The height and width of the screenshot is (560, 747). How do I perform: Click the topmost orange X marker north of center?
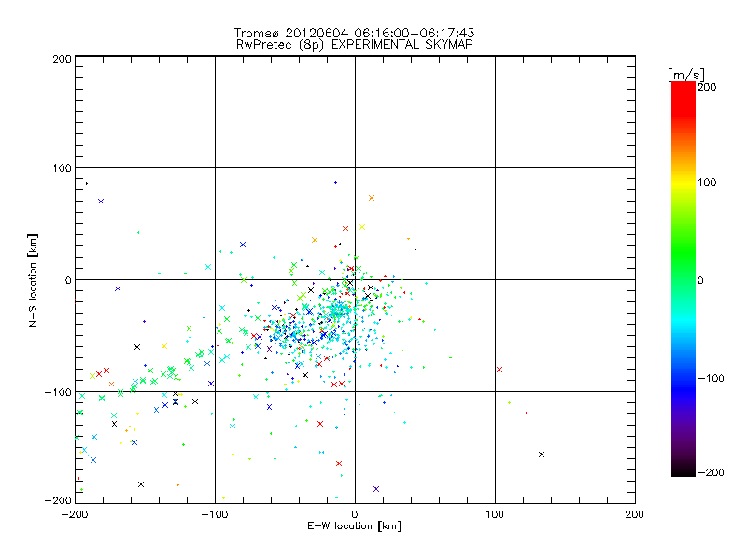[372, 198]
